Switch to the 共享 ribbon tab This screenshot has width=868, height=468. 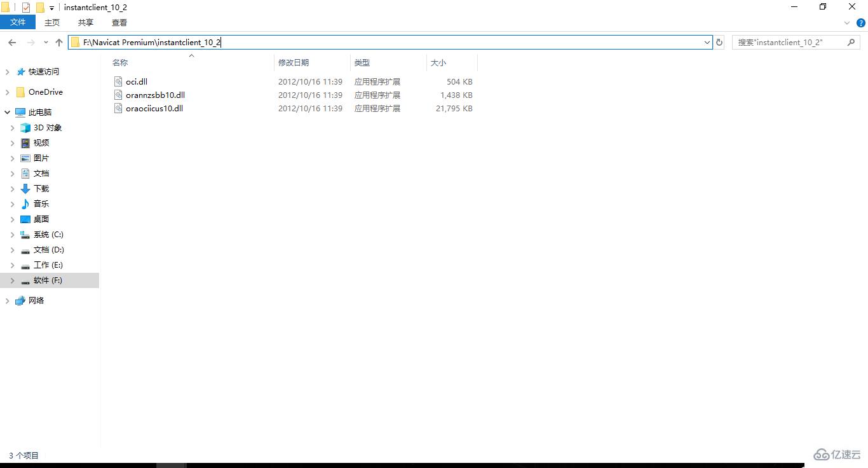point(86,22)
